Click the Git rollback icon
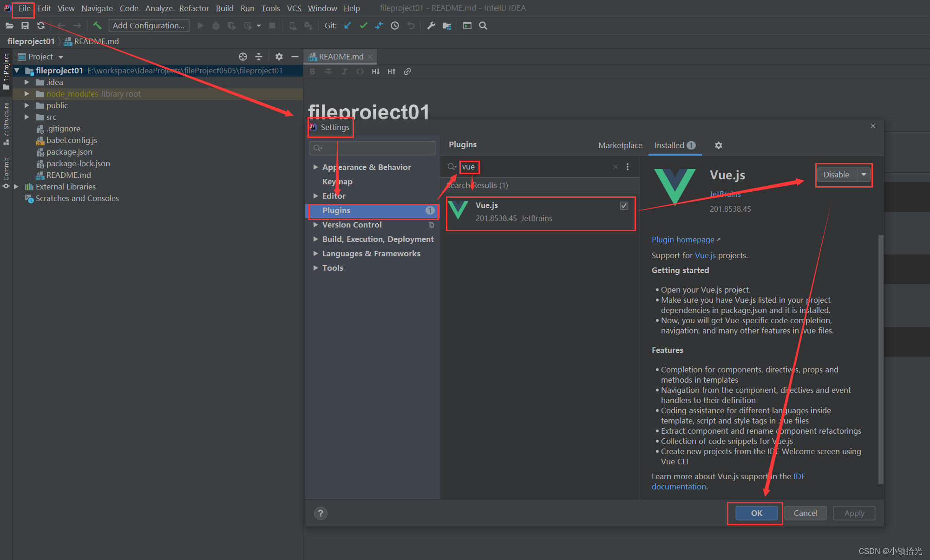The image size is (930, 560). point(411,26)
